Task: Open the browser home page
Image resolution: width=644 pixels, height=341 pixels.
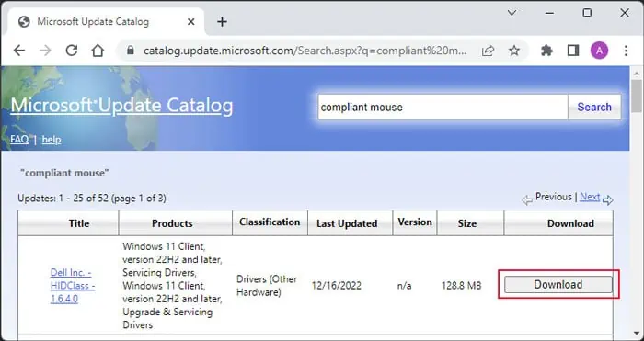Action: pyautogui.click(x=98, y=51)
